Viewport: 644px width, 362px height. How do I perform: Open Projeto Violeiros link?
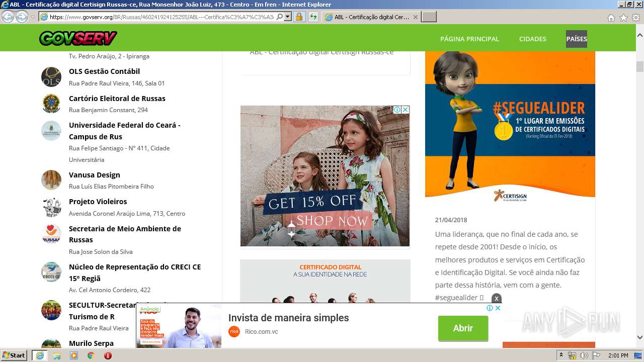98,202
